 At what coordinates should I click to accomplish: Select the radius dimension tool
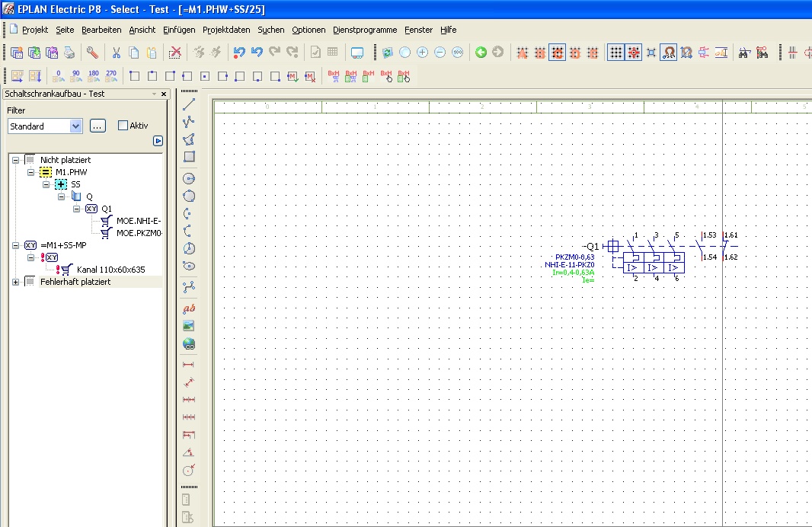click(x=189, y=470)
